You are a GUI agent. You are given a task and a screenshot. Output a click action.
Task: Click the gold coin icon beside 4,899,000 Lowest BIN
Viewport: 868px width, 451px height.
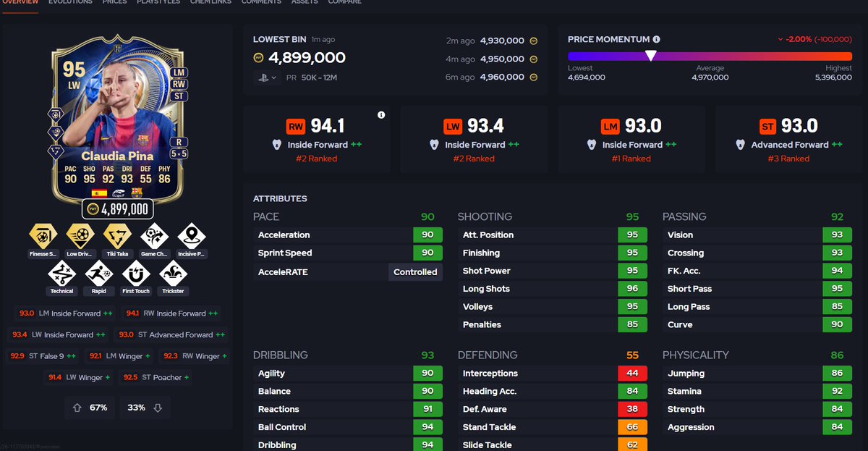[x=258, y=58]
